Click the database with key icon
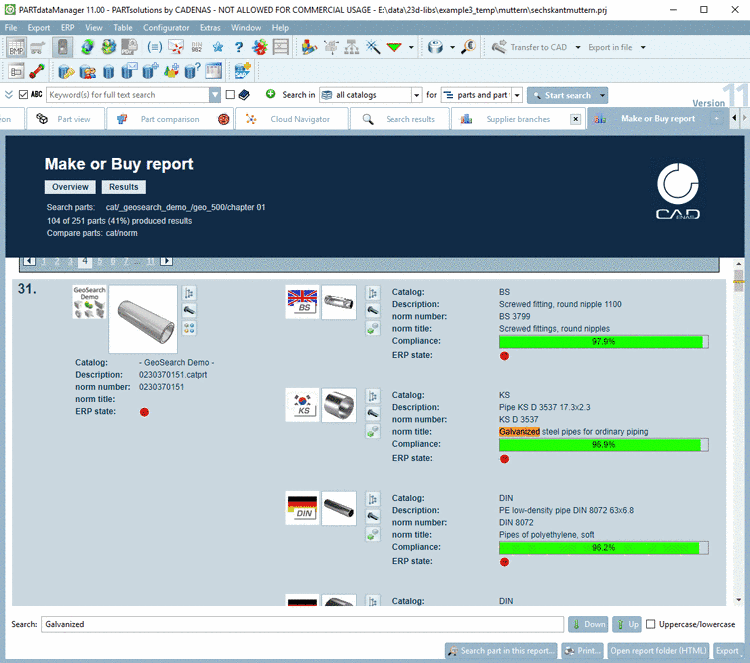Viewport: 750px width, 663px height. [x=66, y=71]
